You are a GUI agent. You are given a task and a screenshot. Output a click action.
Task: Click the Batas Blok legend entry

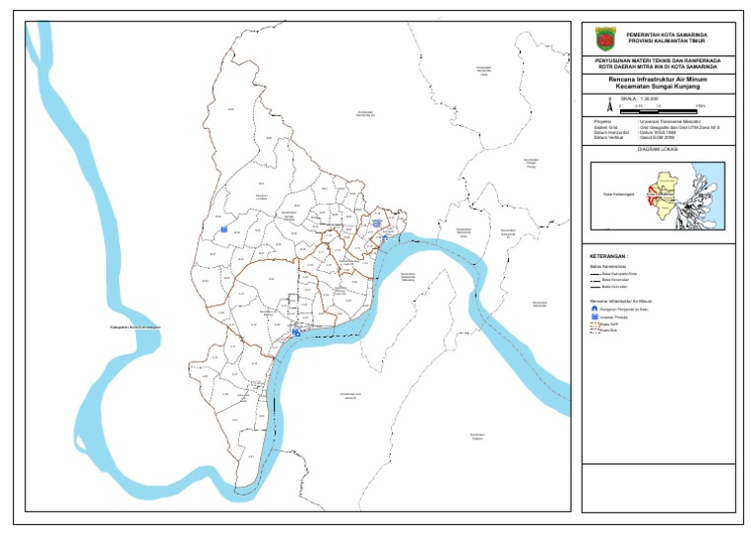pos(609,330)
